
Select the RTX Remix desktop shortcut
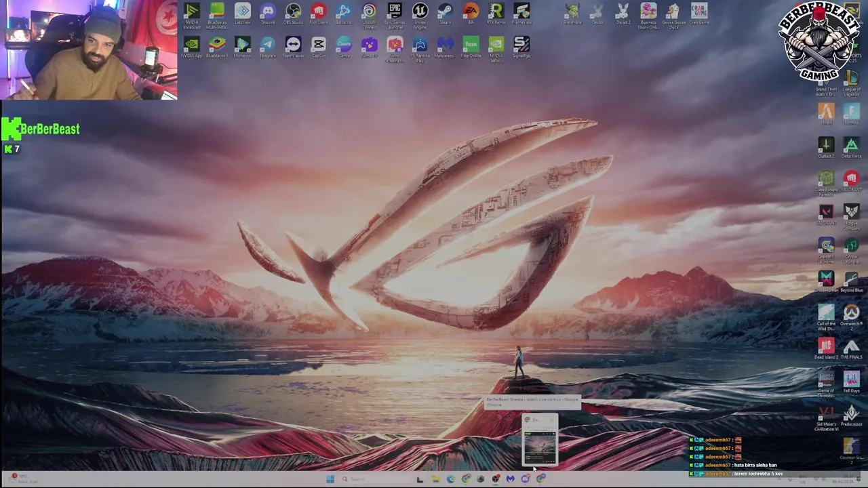(x=496, y=14)
